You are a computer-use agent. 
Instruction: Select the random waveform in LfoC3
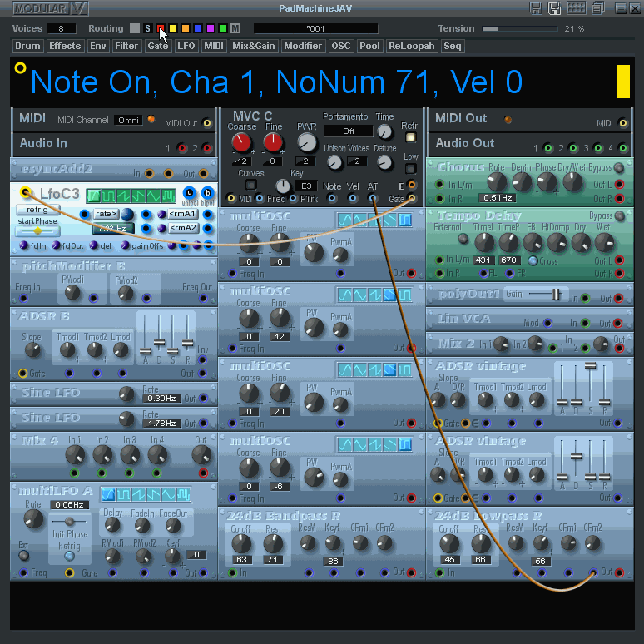coord(168,196)
